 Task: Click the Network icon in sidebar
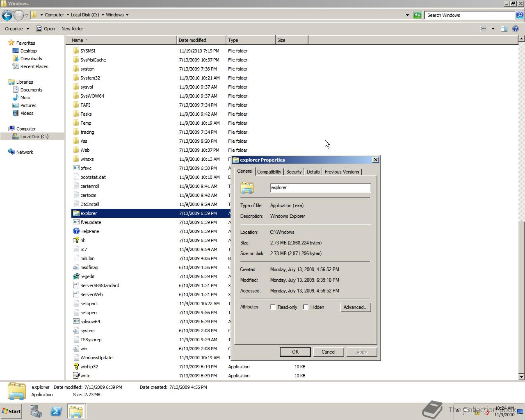pos(11,152)
